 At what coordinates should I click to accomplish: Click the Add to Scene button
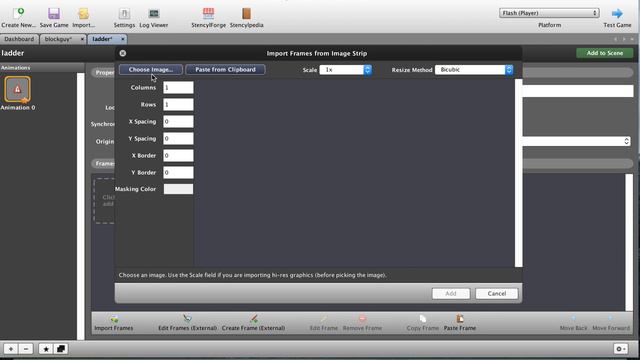point(604,53)
